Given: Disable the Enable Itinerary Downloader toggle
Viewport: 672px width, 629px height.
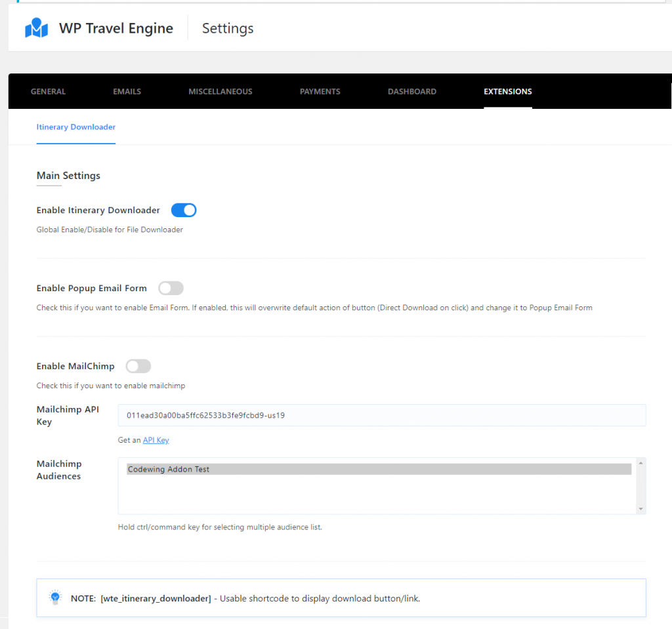Looking at the screenshot, I should 183,210.
